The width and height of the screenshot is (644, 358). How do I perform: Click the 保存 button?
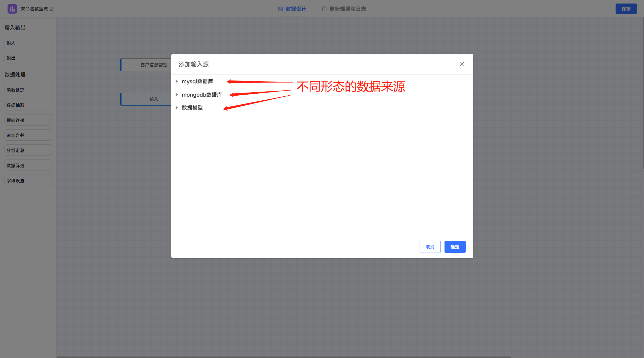(626, 9)
